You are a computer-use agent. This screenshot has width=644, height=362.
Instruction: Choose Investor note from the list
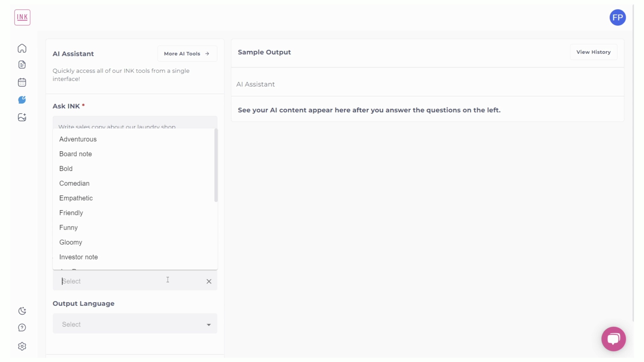78,257
